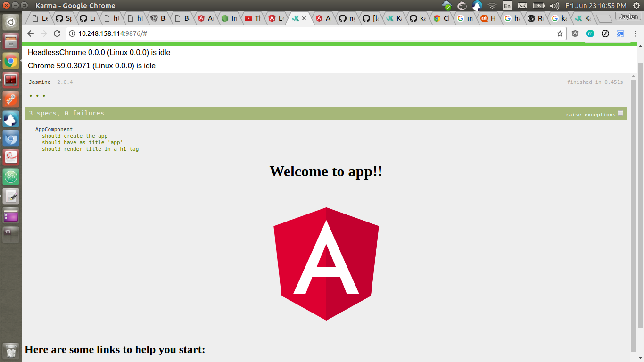644x362 pixels.
Task: Launch the blue Chromium browser icon
Action: [x=11, y=139]
